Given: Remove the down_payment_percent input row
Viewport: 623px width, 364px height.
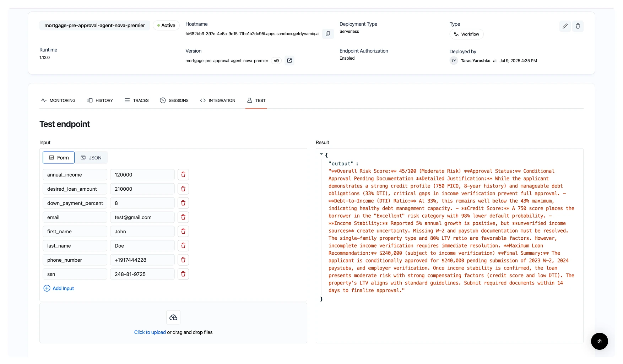Looking at the screenshot, I should 183,203.
